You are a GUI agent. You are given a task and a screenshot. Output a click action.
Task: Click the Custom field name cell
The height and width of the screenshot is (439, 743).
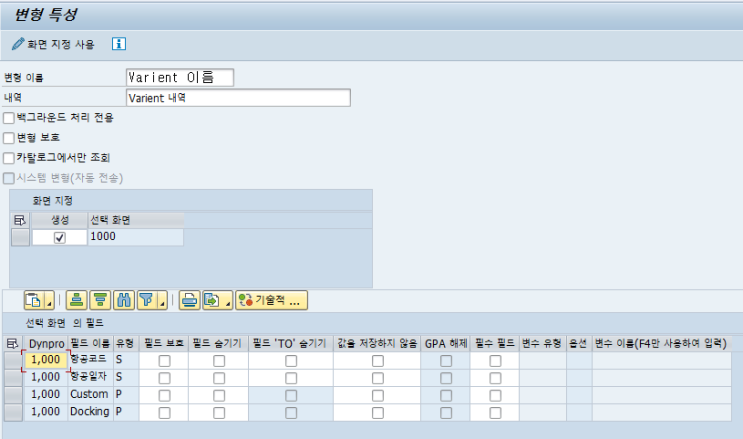pos(91,395)
